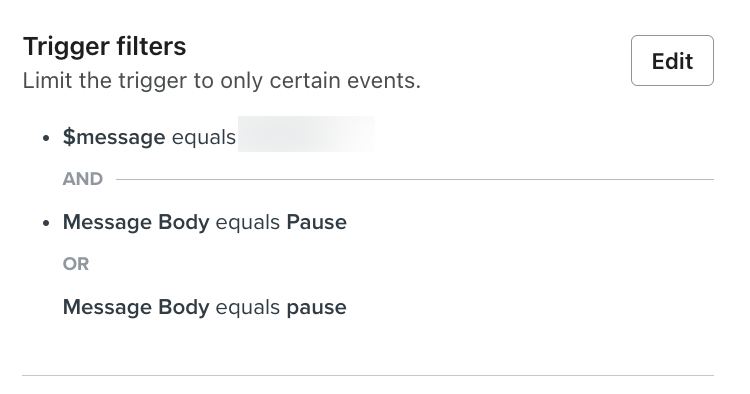Click the horizontal line beside AND
Screen dimensions: 750x394
coord(415,179)
